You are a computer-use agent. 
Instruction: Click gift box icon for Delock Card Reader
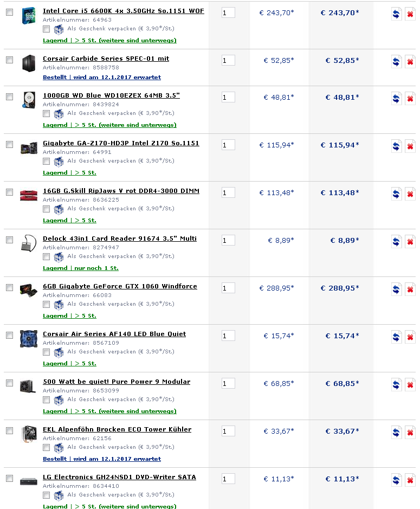point(59,257)
